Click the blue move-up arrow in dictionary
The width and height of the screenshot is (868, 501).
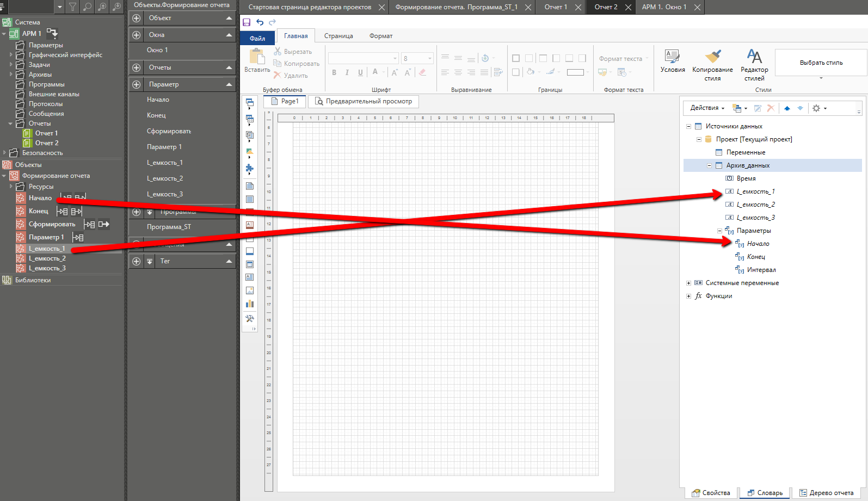787,108
